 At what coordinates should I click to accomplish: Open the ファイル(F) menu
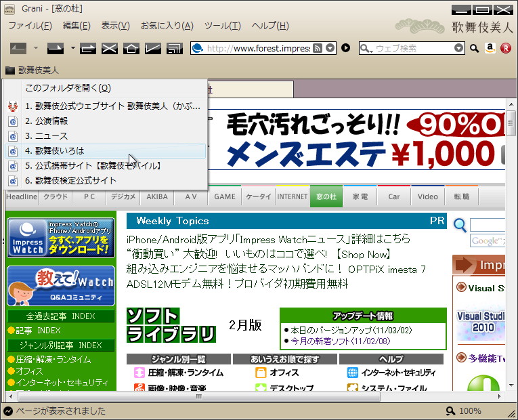[30, 26]
